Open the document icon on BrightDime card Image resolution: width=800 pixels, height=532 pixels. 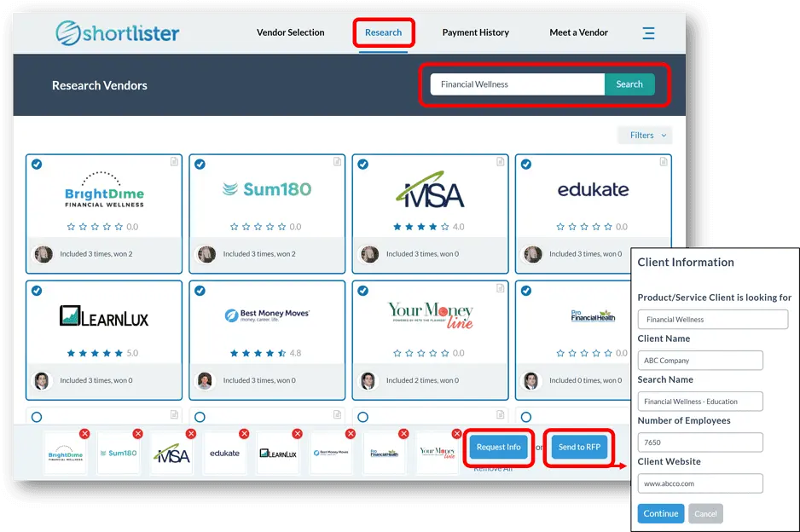174,162
